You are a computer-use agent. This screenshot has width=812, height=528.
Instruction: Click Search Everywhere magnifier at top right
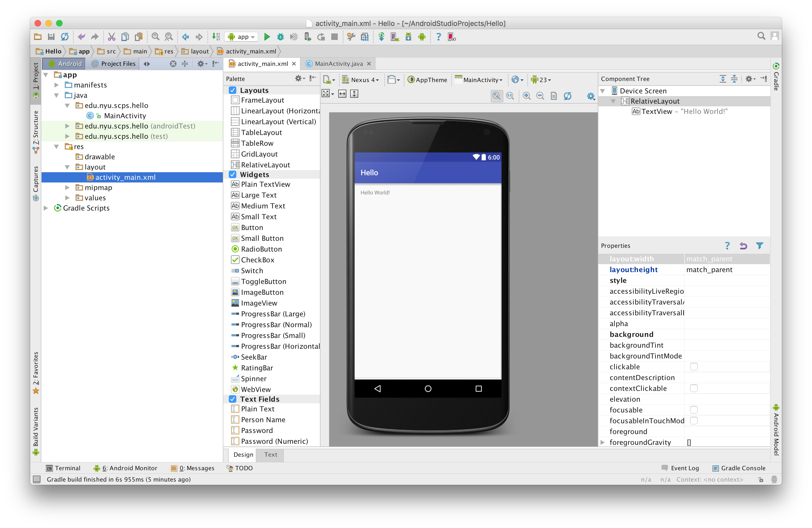[x=761, y=36]
